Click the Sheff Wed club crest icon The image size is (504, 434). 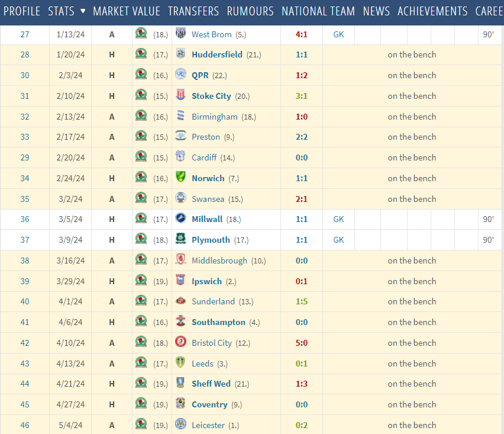coord(180,382)
